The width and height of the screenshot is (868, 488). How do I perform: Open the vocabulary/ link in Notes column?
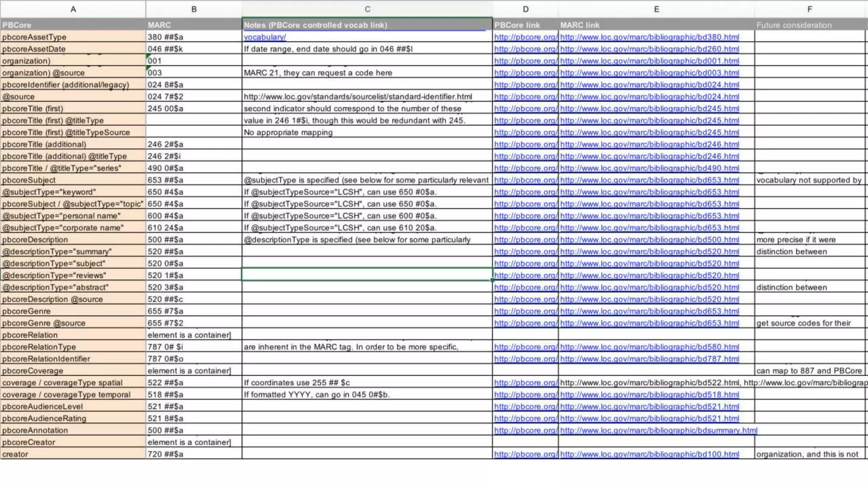coord(265,37)
